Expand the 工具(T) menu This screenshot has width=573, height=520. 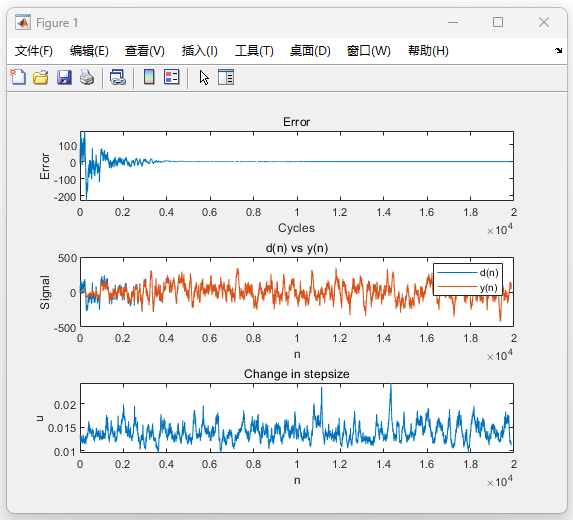coord(254,51)
